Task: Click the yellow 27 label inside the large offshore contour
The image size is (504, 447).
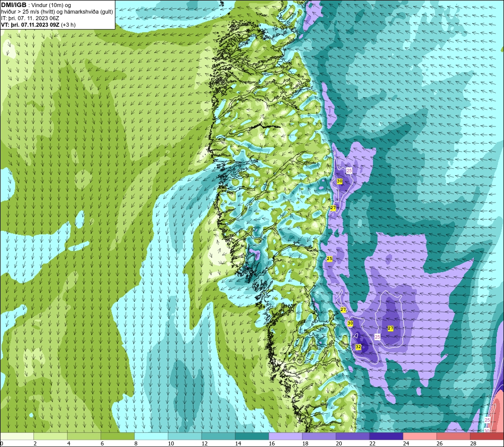Action: click(x=390, y=329)
